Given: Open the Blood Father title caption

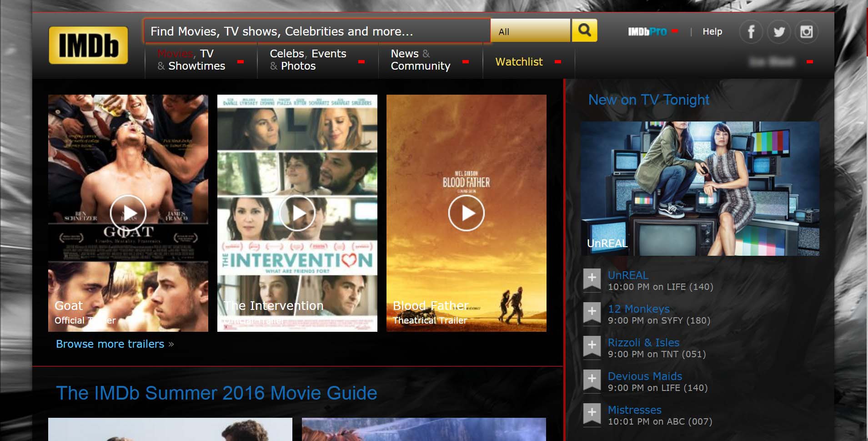Looking at the screenshot, I should click(431, 306).
